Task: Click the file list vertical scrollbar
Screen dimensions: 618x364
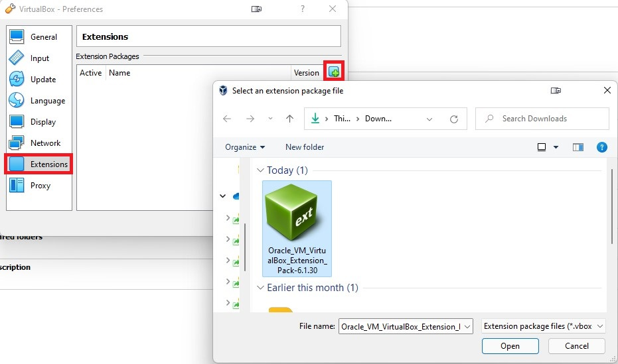Action: click(x=612, y=206)
